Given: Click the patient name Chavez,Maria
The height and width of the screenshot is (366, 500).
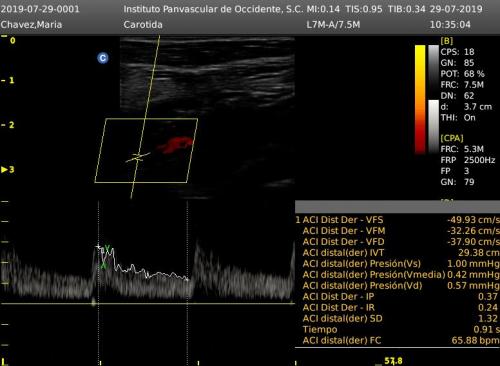Looking at the screenshot, I should (x=31, y=25).
